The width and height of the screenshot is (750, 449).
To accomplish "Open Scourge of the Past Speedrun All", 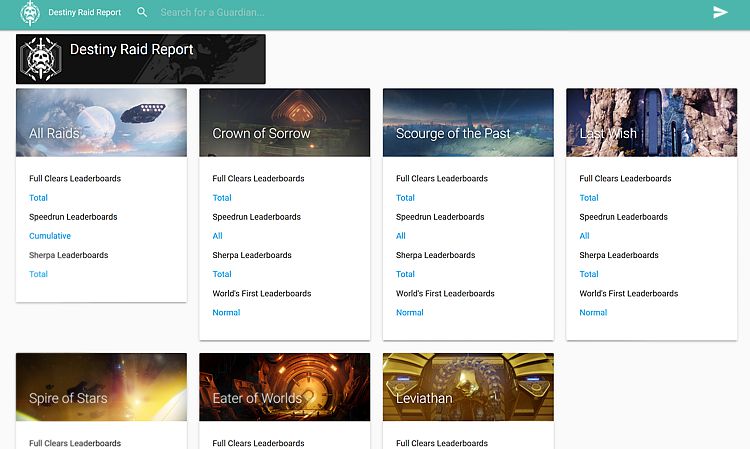I will coord(401,236).
